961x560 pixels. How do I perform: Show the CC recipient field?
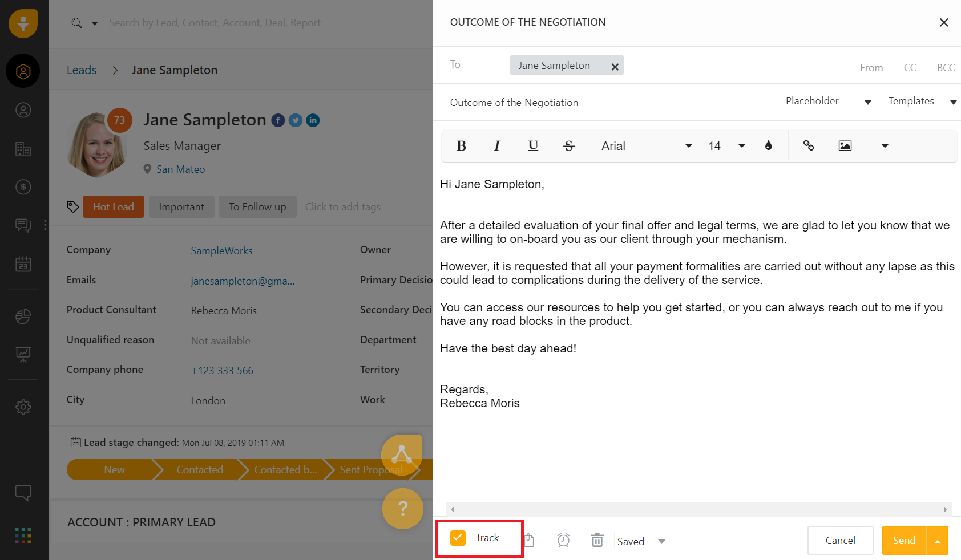click(910, 68)
